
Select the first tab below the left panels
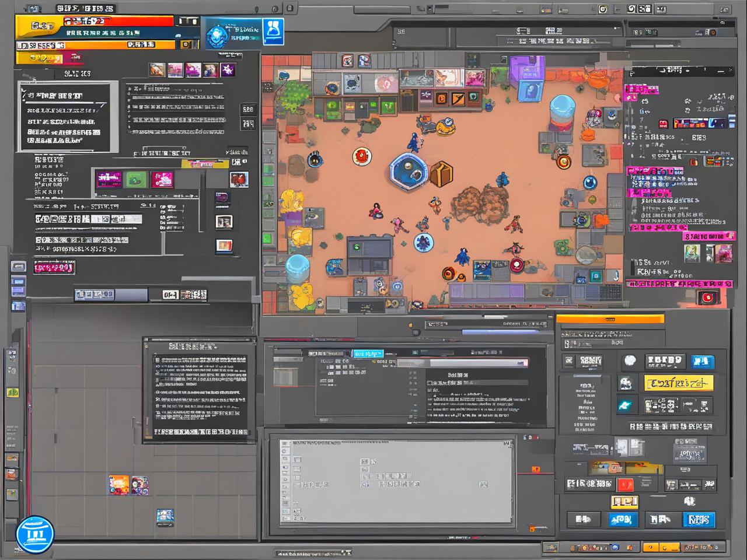(94, 295)
